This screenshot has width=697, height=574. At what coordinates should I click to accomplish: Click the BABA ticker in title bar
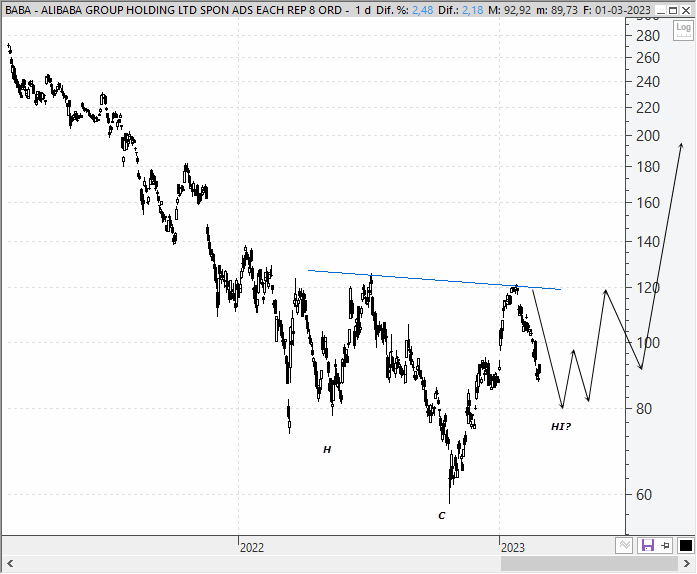pos(18,10)
